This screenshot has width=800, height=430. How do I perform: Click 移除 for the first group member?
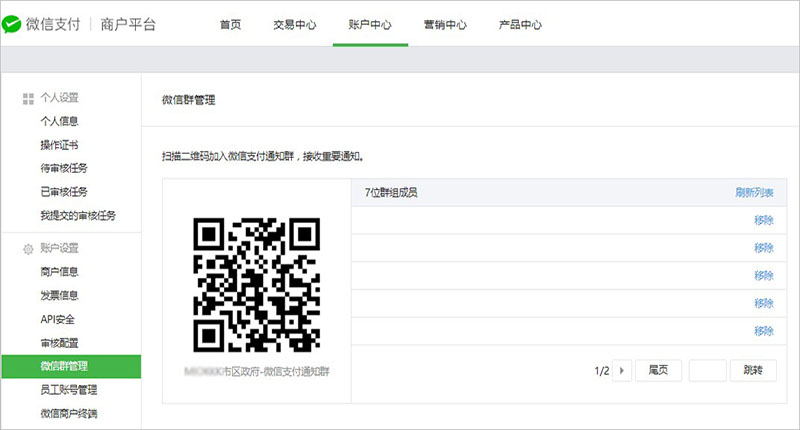[x=764, y=220]
